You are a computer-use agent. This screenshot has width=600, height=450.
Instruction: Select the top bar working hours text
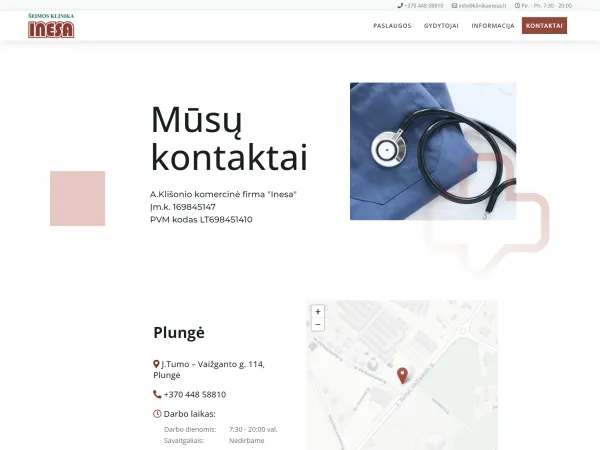(x=546, y=6)
